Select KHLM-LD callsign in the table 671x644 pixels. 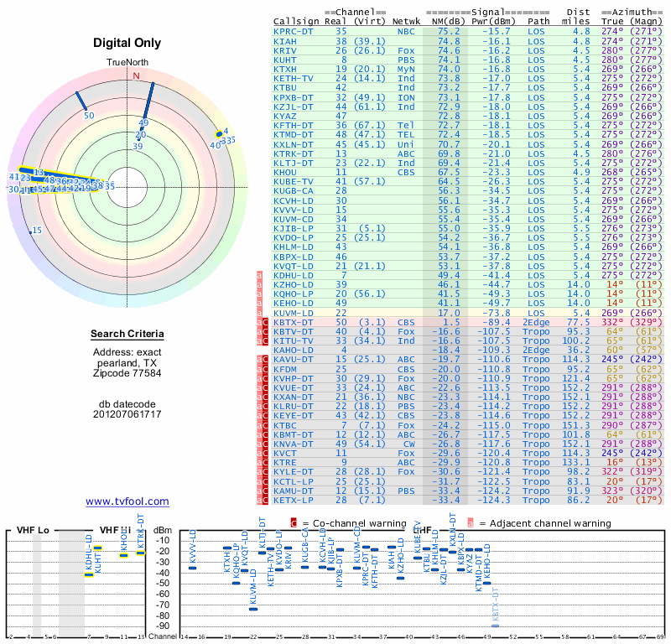pyautogui.click(x=293, y=247)
